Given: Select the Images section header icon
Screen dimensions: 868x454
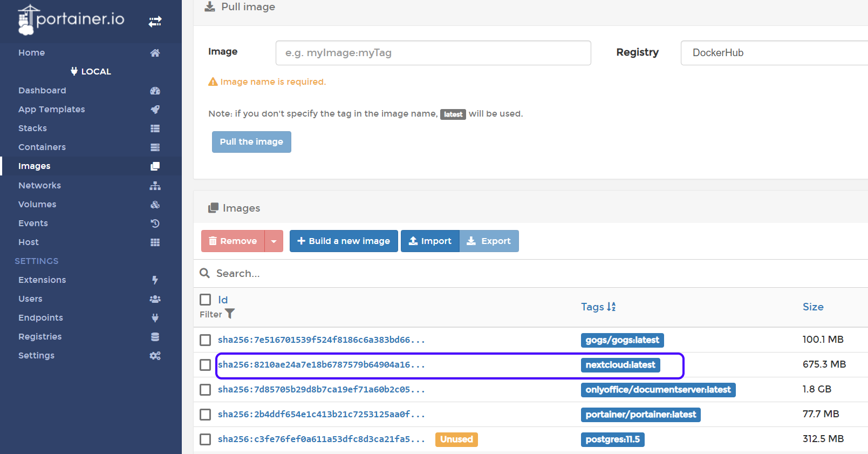Looking at the screenshot, I should click(x=214, y=208).
